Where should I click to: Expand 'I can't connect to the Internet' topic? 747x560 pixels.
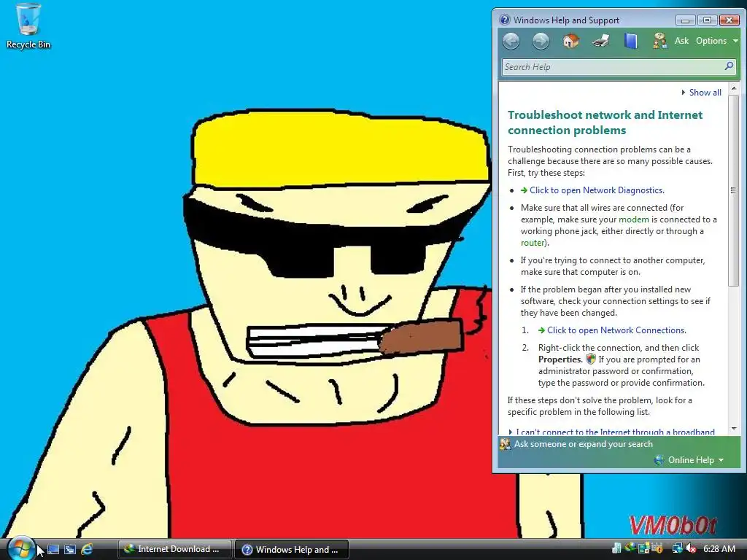pyautogui.click(x=614, y=432)
